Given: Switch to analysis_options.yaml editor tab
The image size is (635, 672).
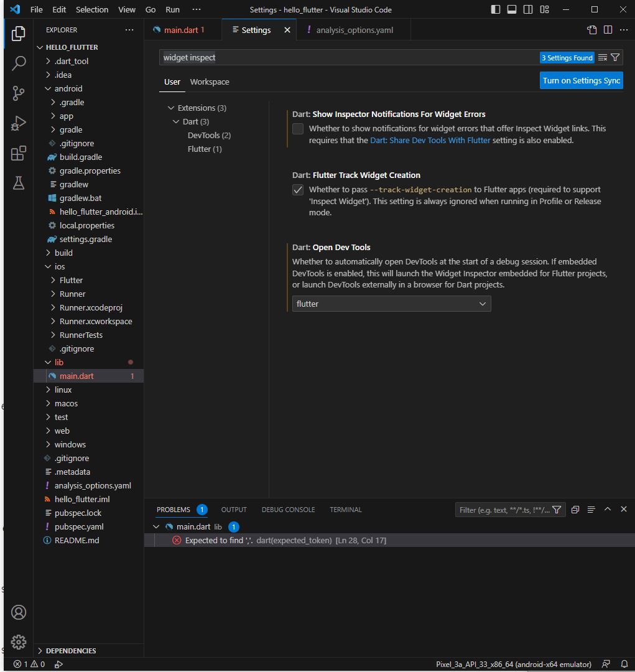Looking at the screenshot, I should [x=354, y=30].
